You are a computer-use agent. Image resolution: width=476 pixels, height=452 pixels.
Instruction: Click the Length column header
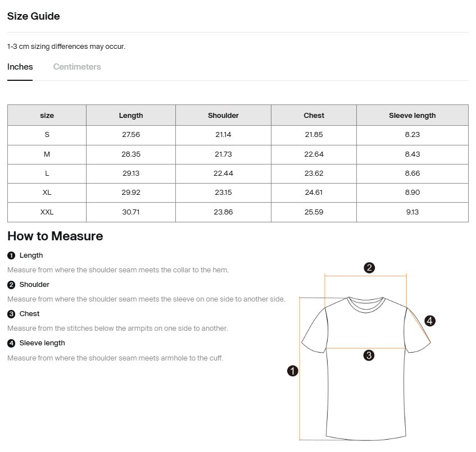pos(131,116)
